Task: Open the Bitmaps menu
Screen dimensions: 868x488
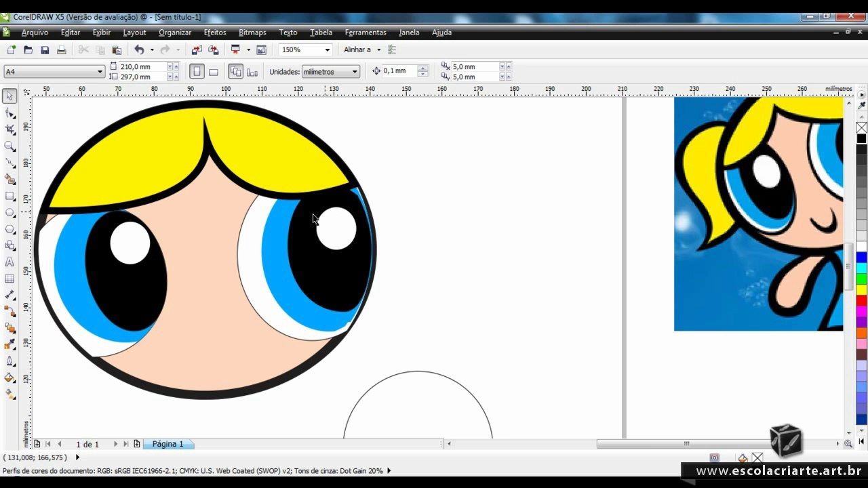Action: pos(252,32)
